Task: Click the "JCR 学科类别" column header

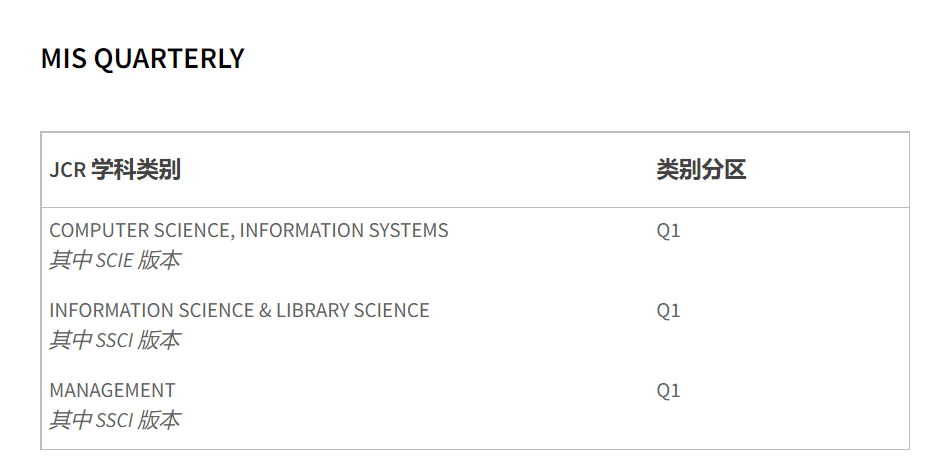Action: coord(115,170)
